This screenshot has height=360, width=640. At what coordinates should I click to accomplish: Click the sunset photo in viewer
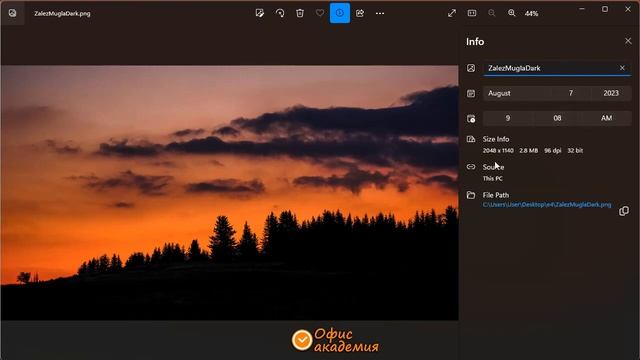(x=229, y=193)
